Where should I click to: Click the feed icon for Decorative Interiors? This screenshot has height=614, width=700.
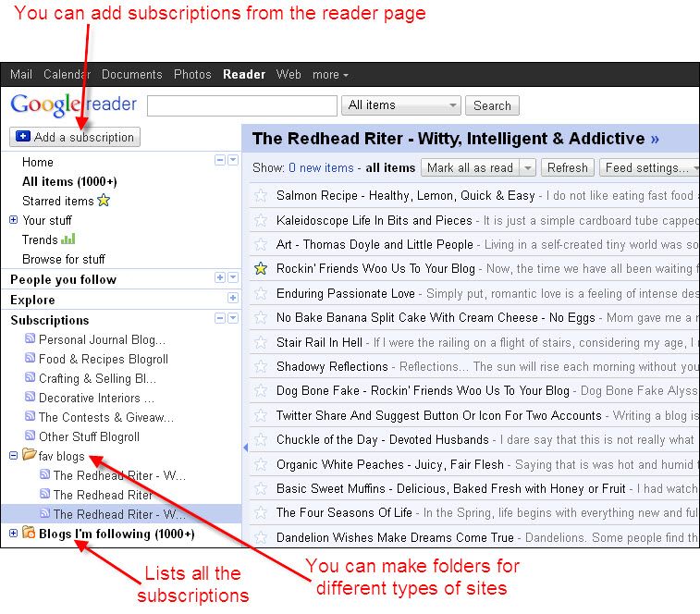(30, 397)
